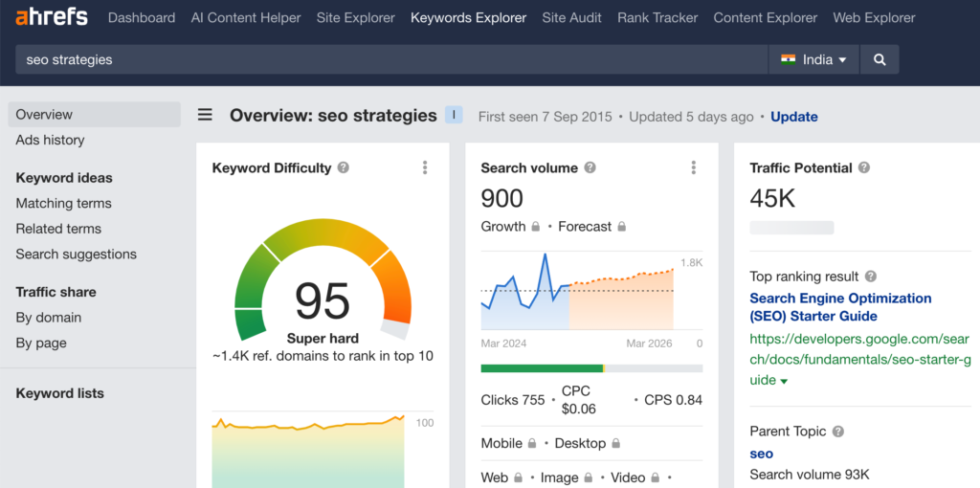Screen dimensions: 980x488
Task: Click the lock icon beside Mobile
Action: (x=532, y=444)
